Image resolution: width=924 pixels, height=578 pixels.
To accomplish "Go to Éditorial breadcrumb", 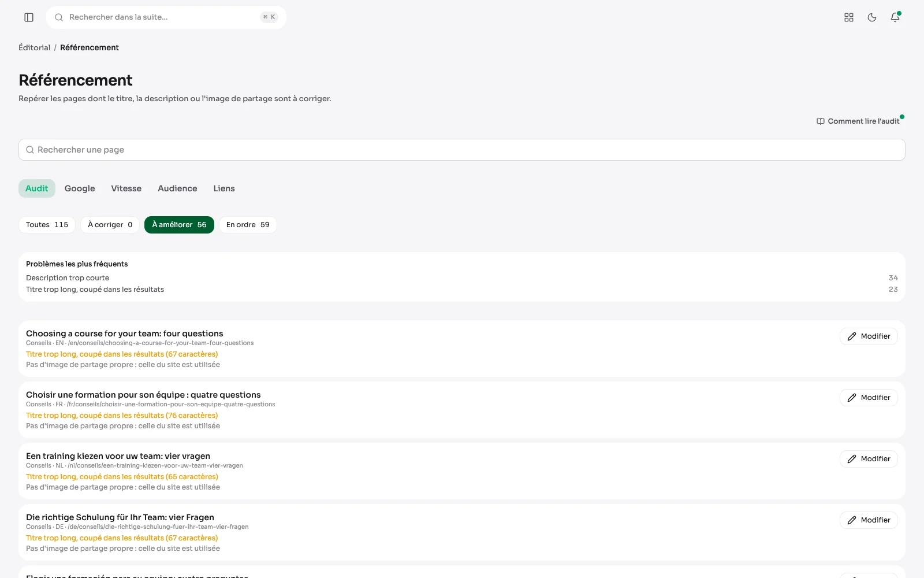I will pos(35,47).
